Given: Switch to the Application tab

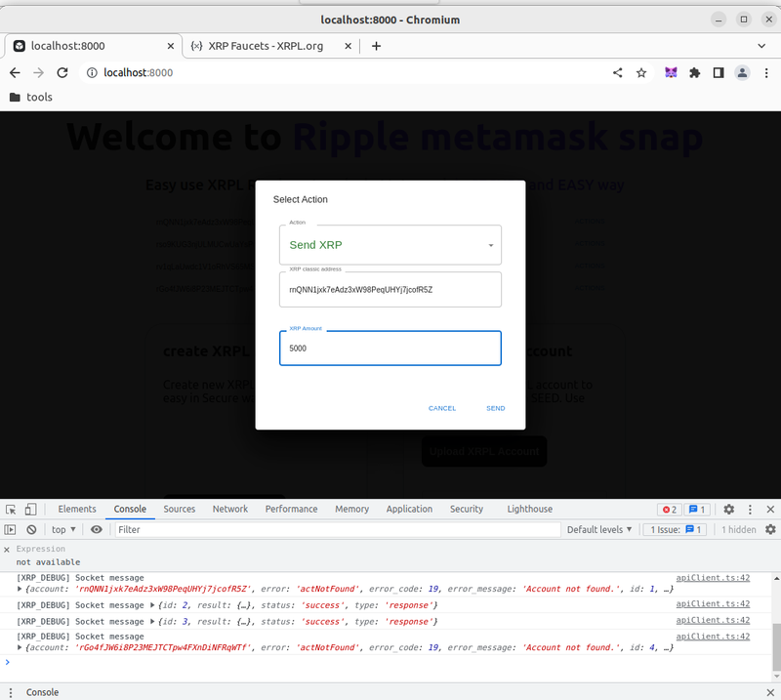Looking at the screenshot, I should (409, 510).
